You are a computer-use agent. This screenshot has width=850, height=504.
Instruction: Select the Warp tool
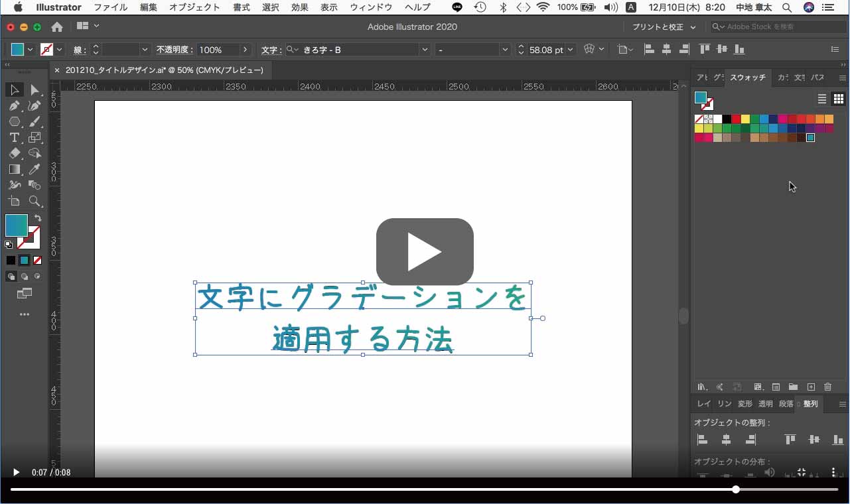point(14,185)
